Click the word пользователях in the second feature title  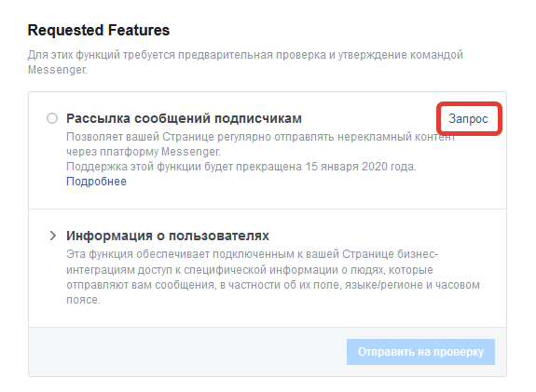point(219,236)
